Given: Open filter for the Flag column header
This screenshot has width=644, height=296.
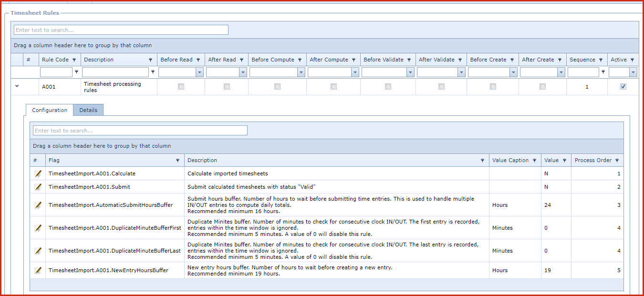Looking at the screenshot, I should pyautogui.click(x=177, y=161).
